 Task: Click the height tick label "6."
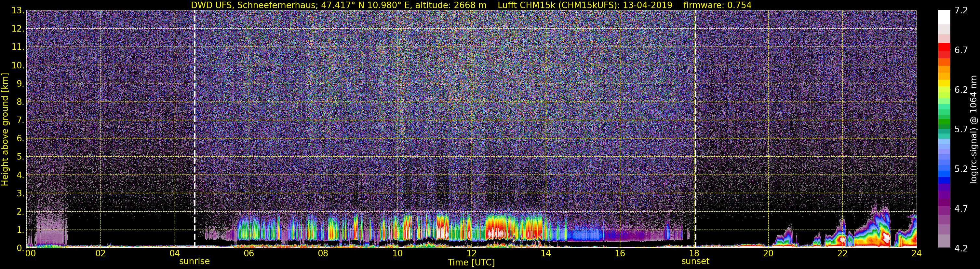click(20, 139)
